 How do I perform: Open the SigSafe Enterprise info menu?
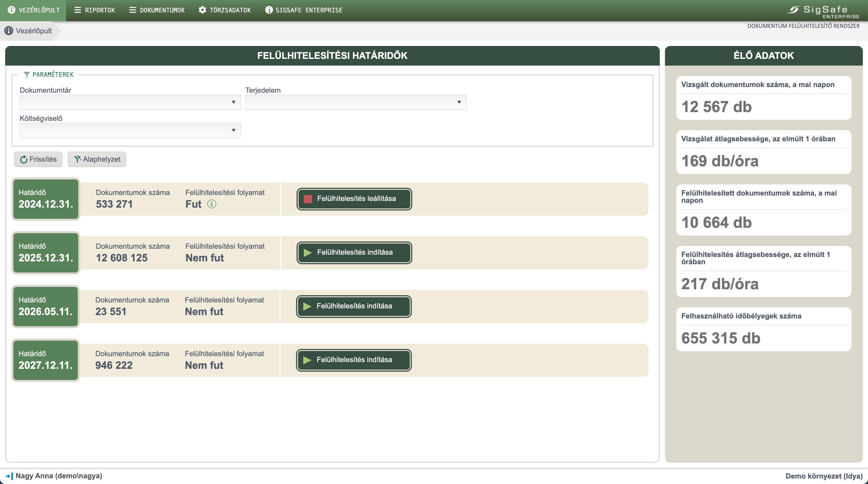click(304, 10)
